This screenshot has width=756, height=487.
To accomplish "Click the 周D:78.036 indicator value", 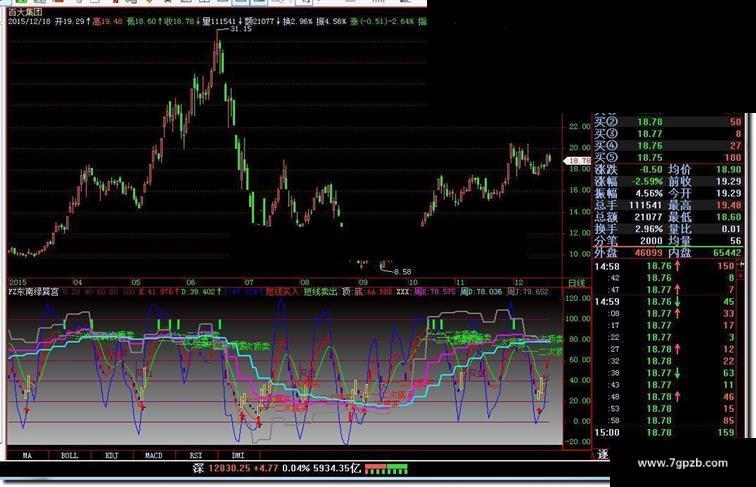I will point(481,292).
